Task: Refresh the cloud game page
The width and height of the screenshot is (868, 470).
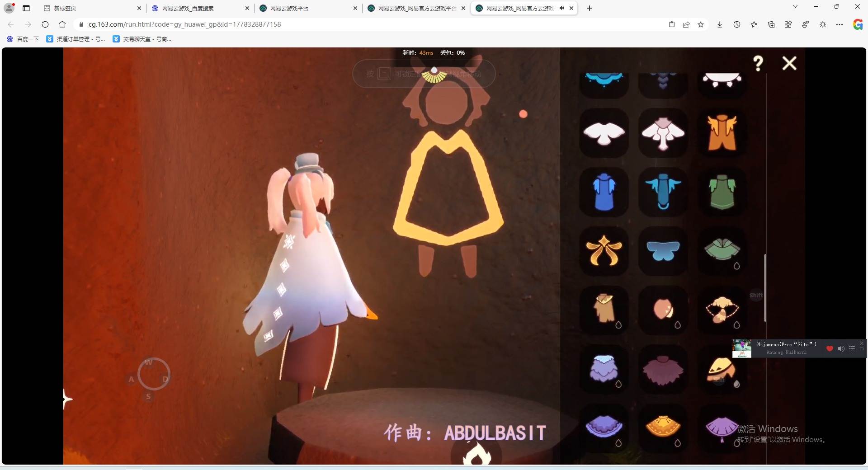Action: 45,24
